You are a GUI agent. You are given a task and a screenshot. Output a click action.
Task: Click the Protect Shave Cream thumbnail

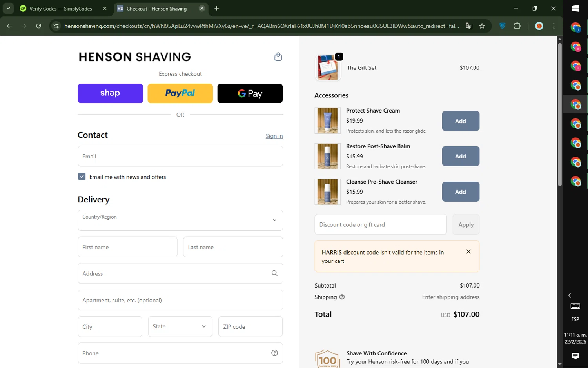(327, 121)
